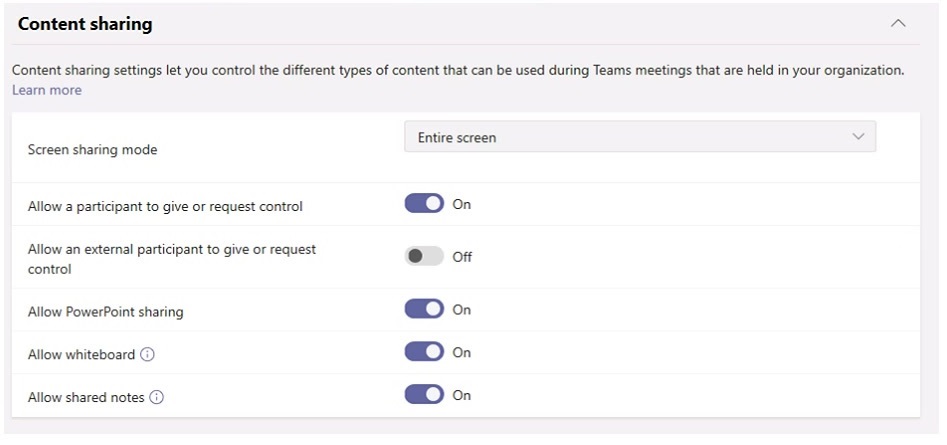The width and height of the screenshot is (947, 445).
Task: Turn off Allow PowerPoint sharing switch
Action: (424, 310)
